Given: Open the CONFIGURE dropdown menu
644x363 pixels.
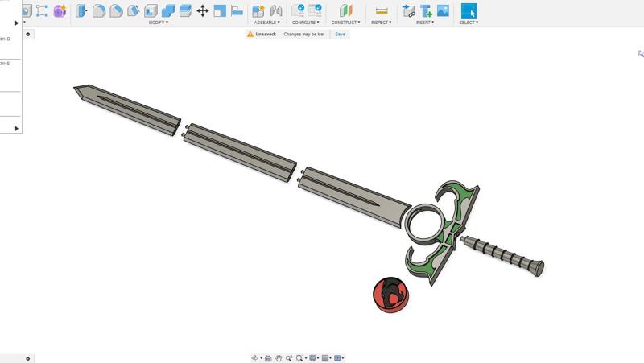Looking at the screenshot, I should click(x=306, y=23).
